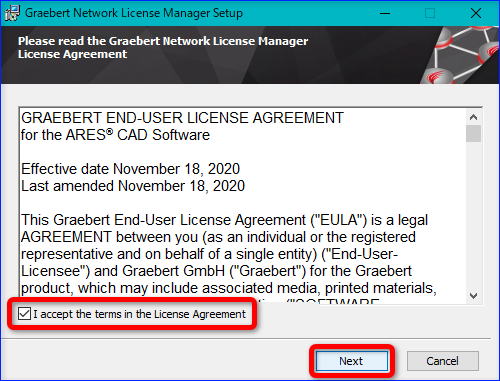Click the installer icon in title bar
The image size is (500, 381).
12,13
